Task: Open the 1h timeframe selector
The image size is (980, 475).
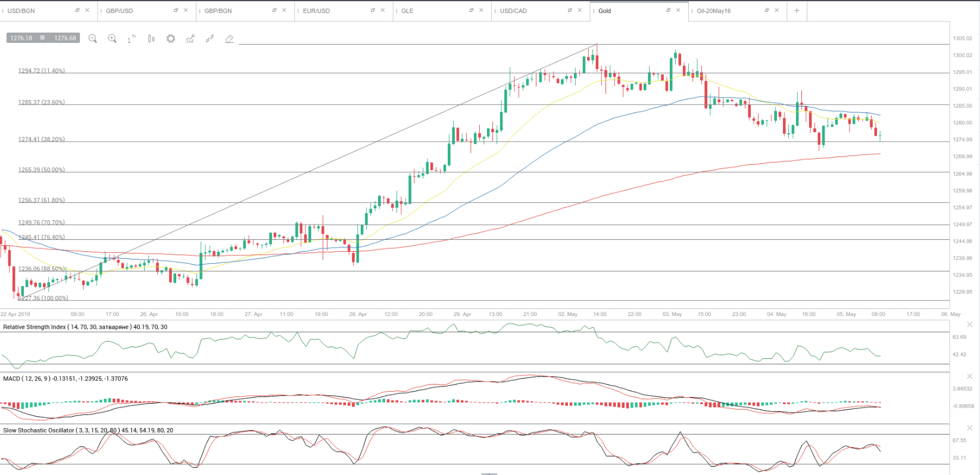Action: (x=131, y=39)
